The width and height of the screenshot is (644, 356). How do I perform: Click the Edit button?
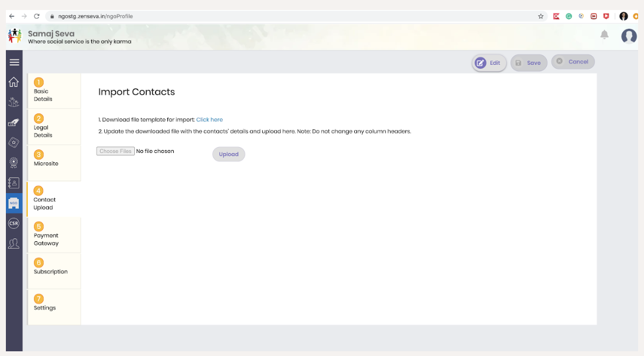[x=489, y=63]
